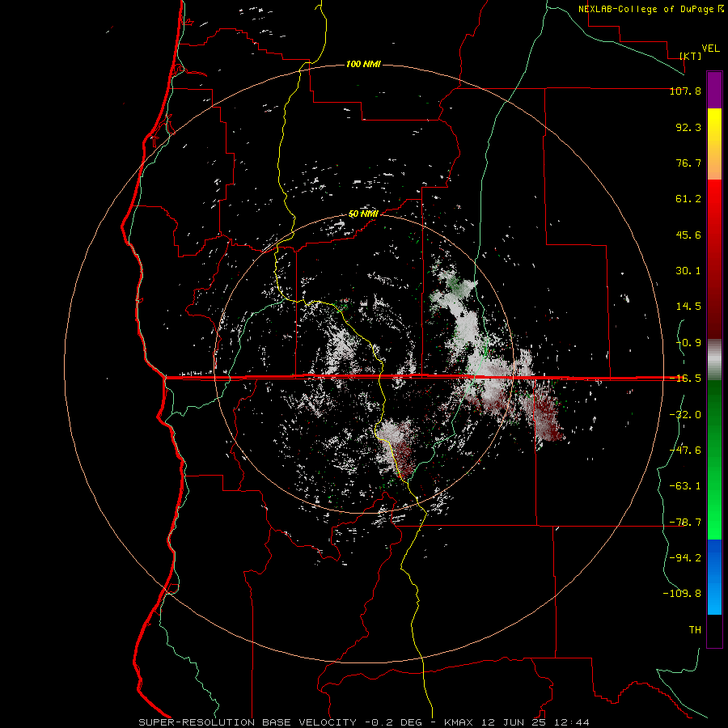
Task: Select the 76.7 velocity scale label
Action: point(688,163)
